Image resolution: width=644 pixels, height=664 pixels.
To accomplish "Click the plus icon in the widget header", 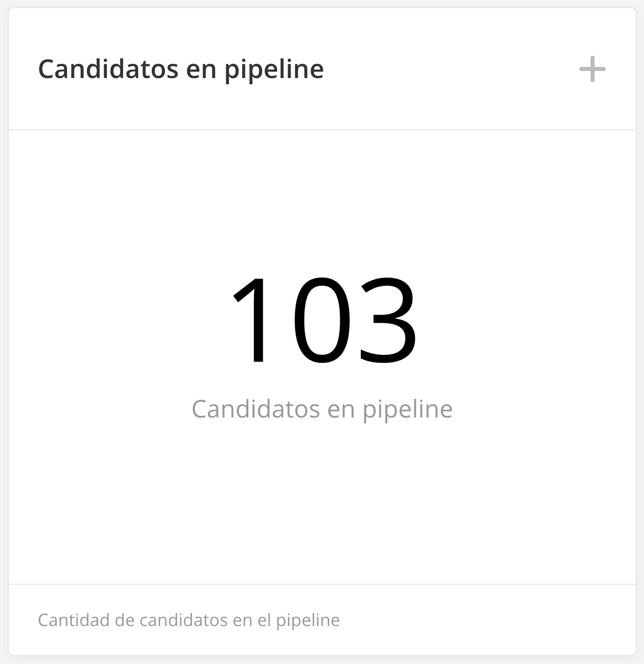I will tap(592, 69).
